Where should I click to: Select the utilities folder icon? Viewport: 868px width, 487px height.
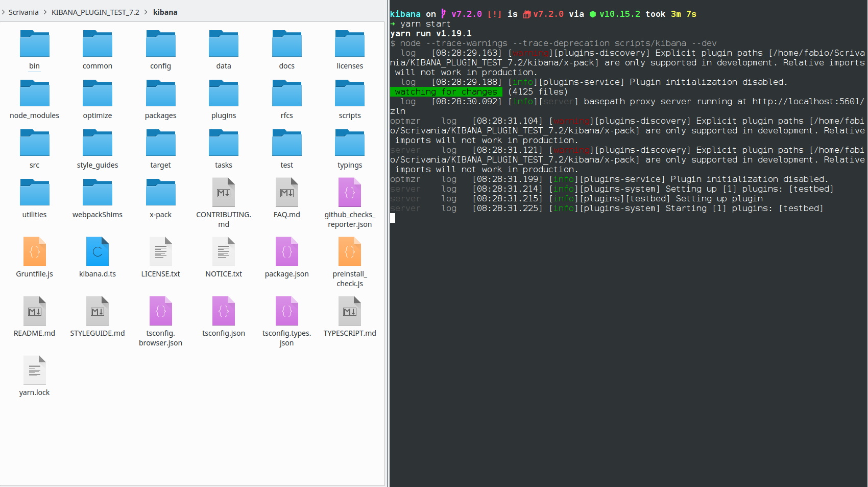pyautogui.click(x=34, y=192)
